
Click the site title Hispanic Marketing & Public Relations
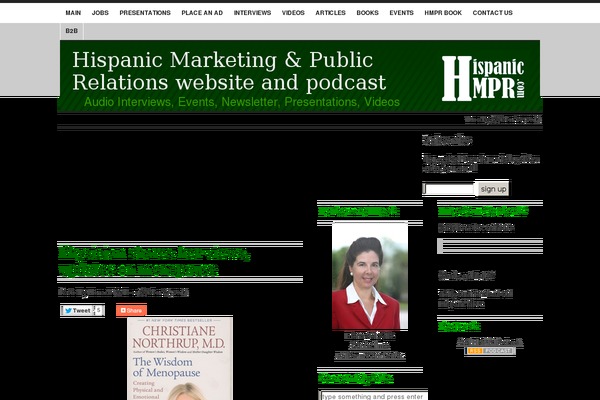tap(229, 71)
